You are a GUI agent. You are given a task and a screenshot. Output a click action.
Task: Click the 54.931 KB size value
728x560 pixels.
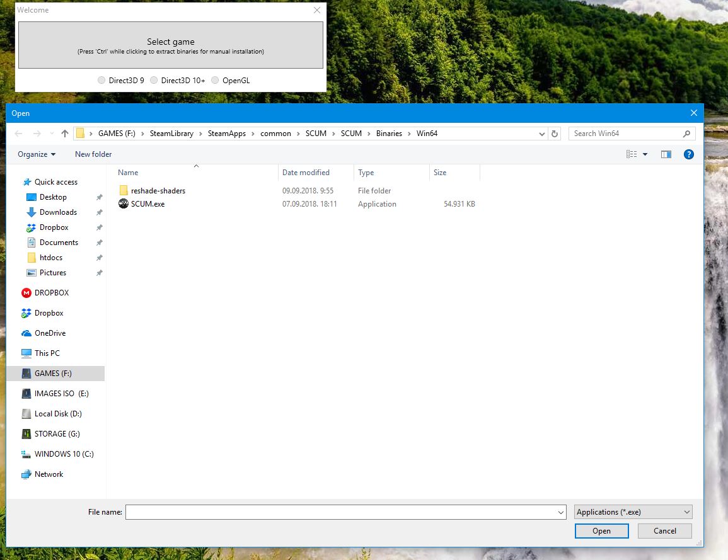(459, 204)
